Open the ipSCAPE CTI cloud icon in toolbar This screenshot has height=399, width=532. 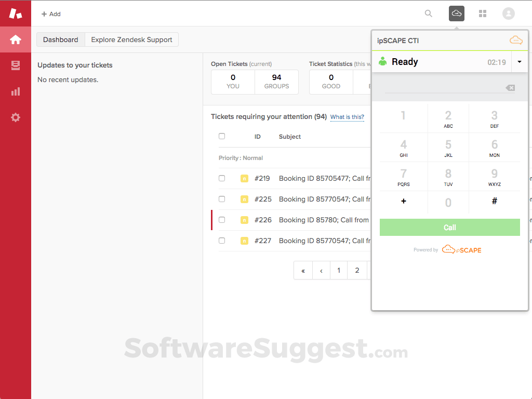tap(456, 13)
